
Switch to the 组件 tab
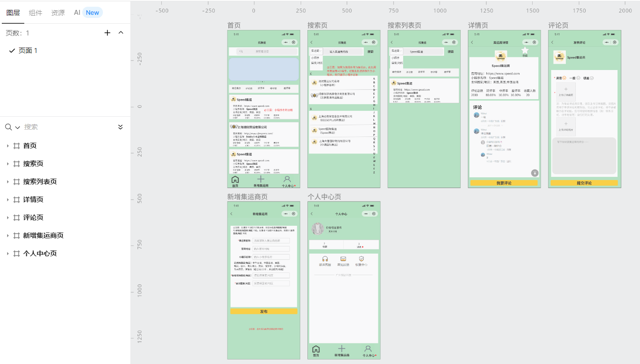(36, 13)
